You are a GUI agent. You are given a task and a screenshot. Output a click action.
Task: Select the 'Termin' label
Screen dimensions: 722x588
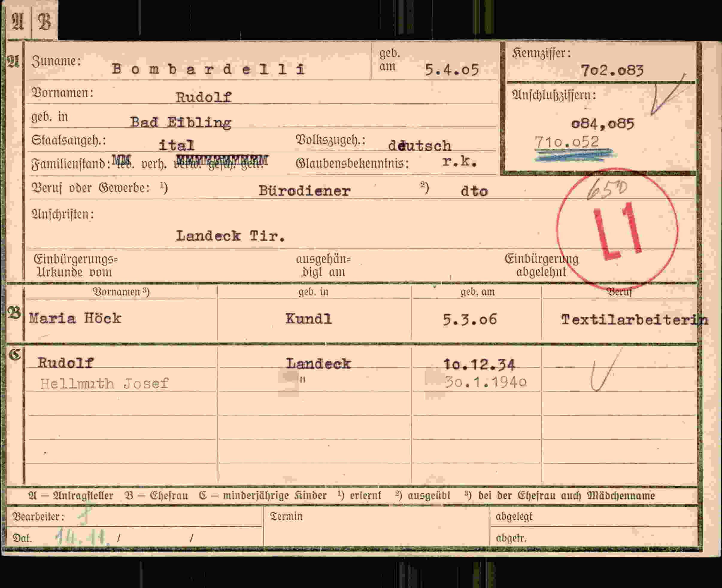tap(286, 517)
